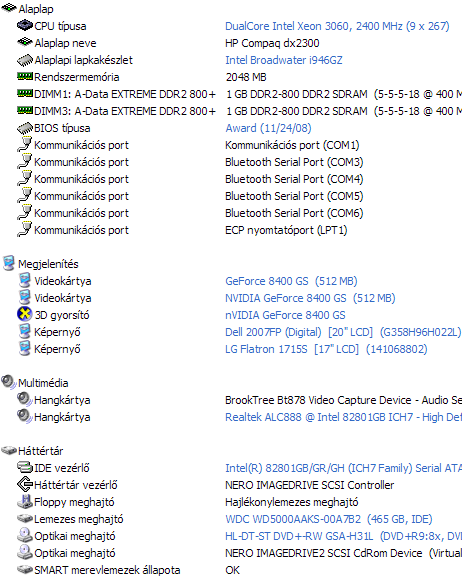This screenshot has height=578, width=462.
Task: Click the optical disc icon for HL-DT-ST drive
Action: point(25,535)
